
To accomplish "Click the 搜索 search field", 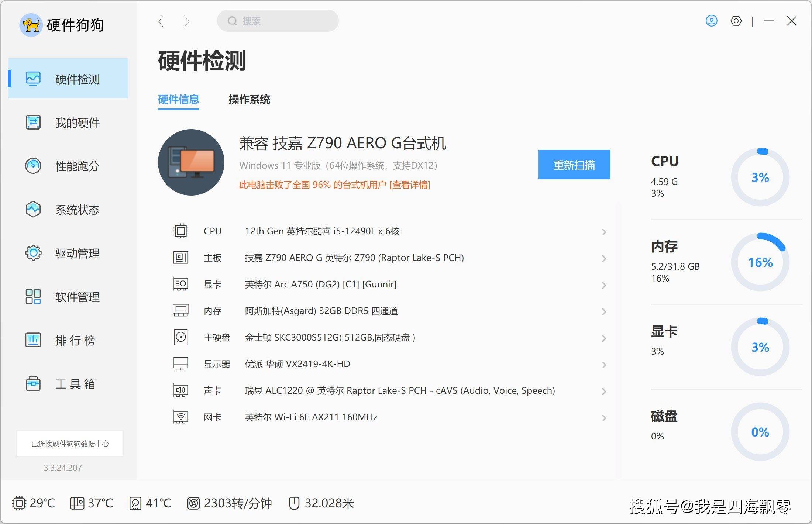I will coord(278,21).
